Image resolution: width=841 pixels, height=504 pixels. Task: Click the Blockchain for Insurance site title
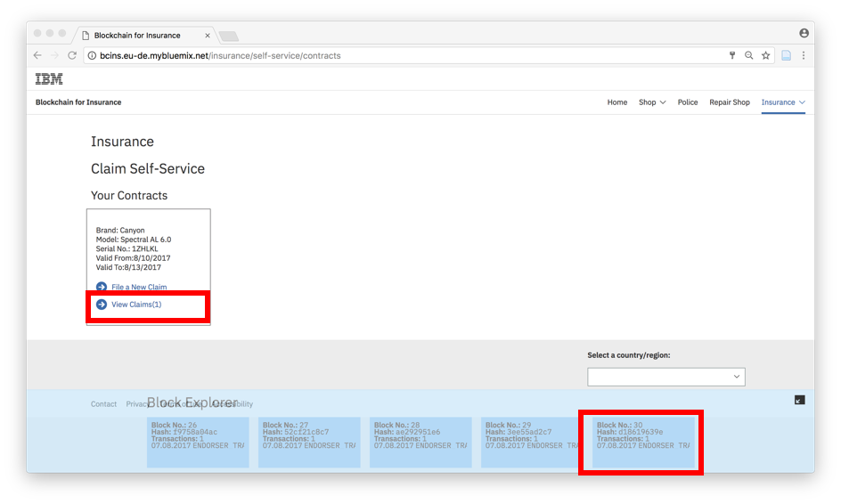[x=78, y=102]
